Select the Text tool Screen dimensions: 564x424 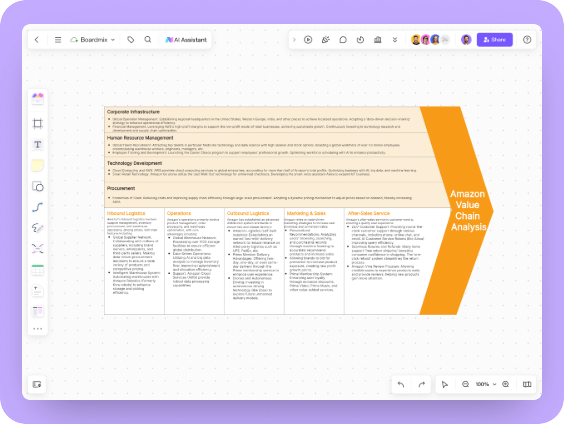pyautogui.click(x=37, y=145)
